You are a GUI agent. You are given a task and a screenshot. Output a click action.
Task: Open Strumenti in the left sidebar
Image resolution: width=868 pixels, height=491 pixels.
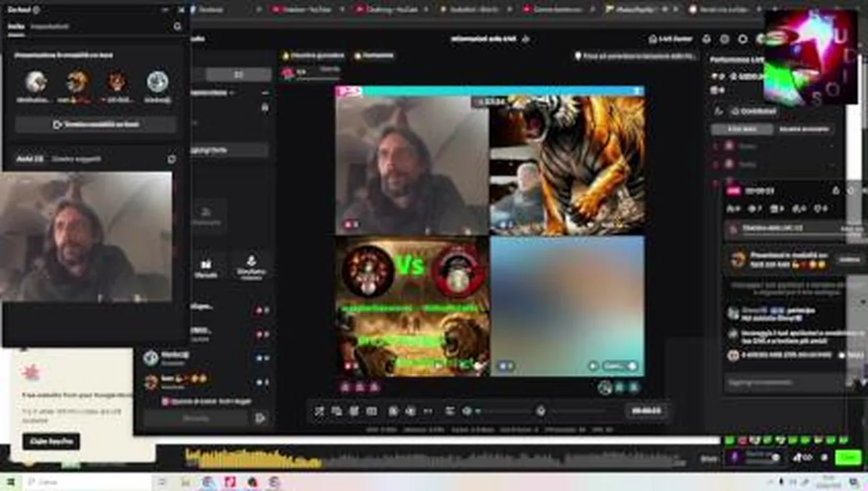[x=205, y=269]
